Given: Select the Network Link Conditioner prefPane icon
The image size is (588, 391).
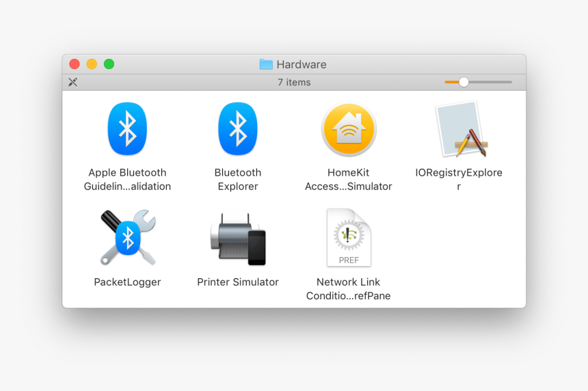Looking at the screenshot, I should click(349, 238).
